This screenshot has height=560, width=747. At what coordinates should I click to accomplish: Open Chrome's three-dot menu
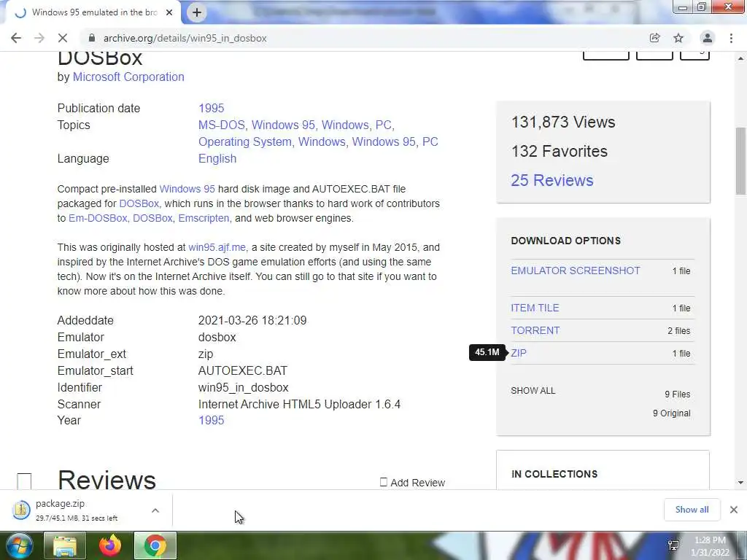coord(731,38)
